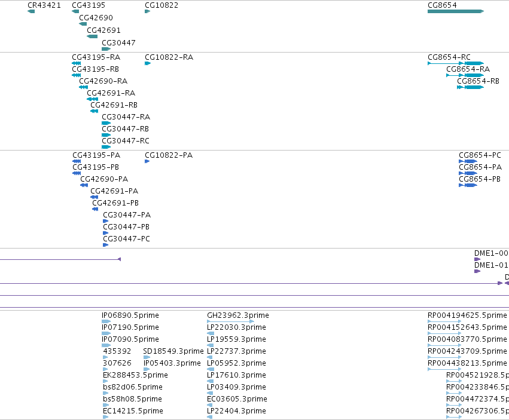Viewport: 509px width, 420px height.
Task: Select protein CG42691-PA label
Action: [114, 191]
